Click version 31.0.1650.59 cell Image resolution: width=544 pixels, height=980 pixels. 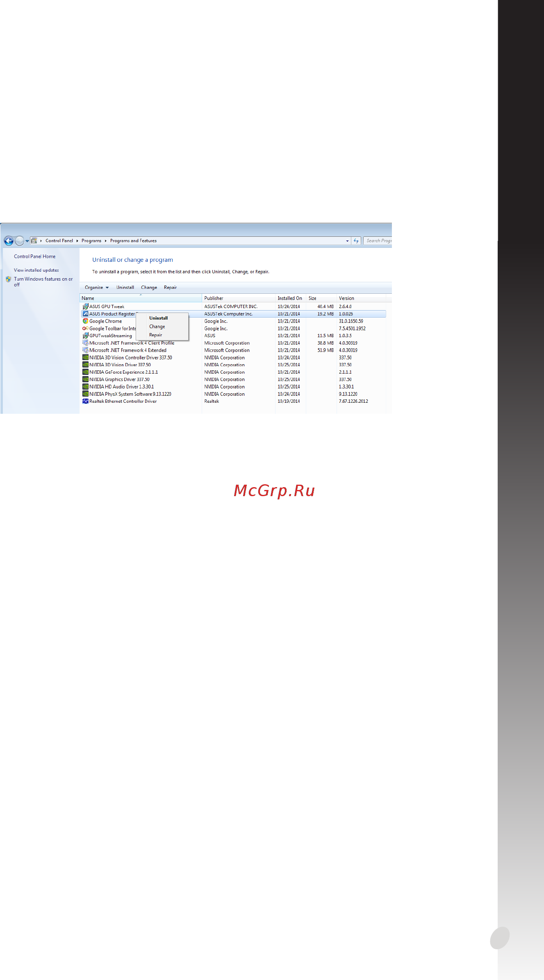coord(351,321)
